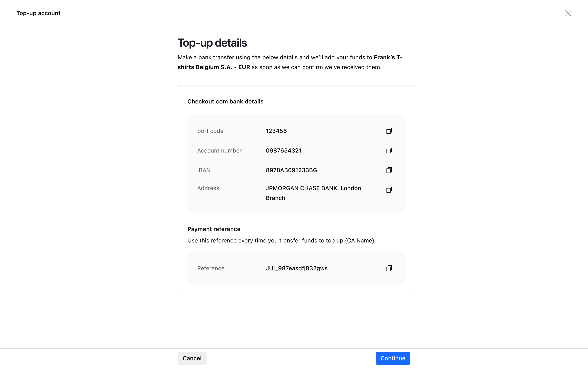Viewport: 588px width, 368px height.
Task: Click the Sort code label
Action: [210, 131]
